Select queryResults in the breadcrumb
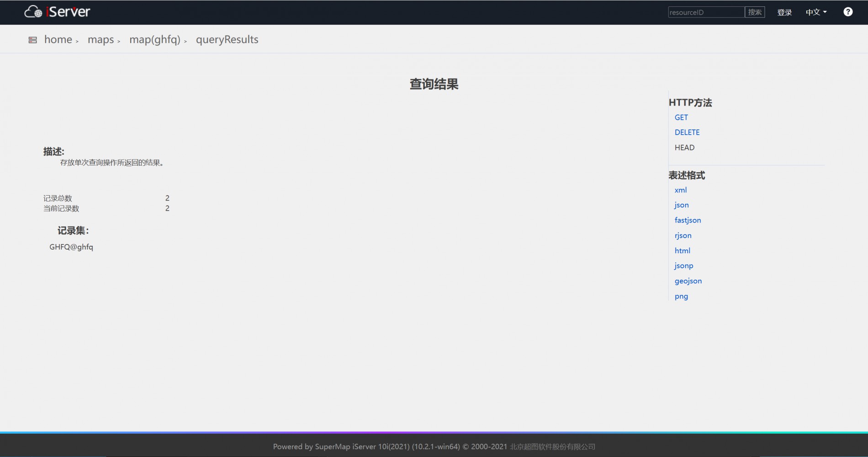868x457 pixels. pyautogui.click(x=227, y=40)
